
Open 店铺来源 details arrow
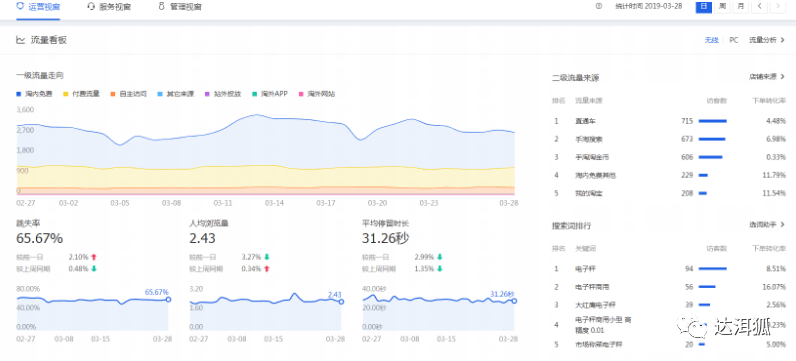point(782,77)
